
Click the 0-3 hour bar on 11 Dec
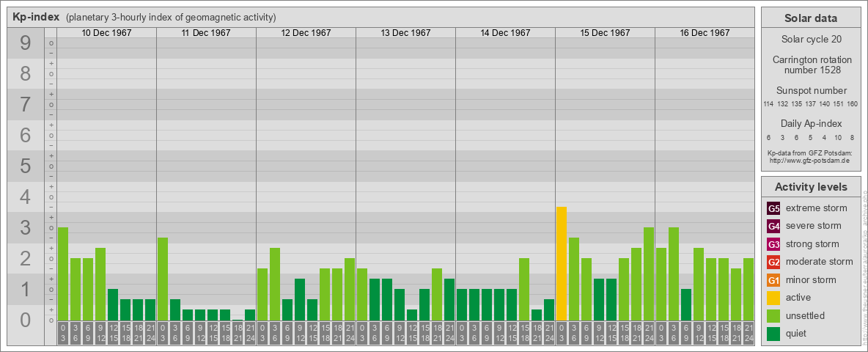pyautogui.click(x=163, y=279)
